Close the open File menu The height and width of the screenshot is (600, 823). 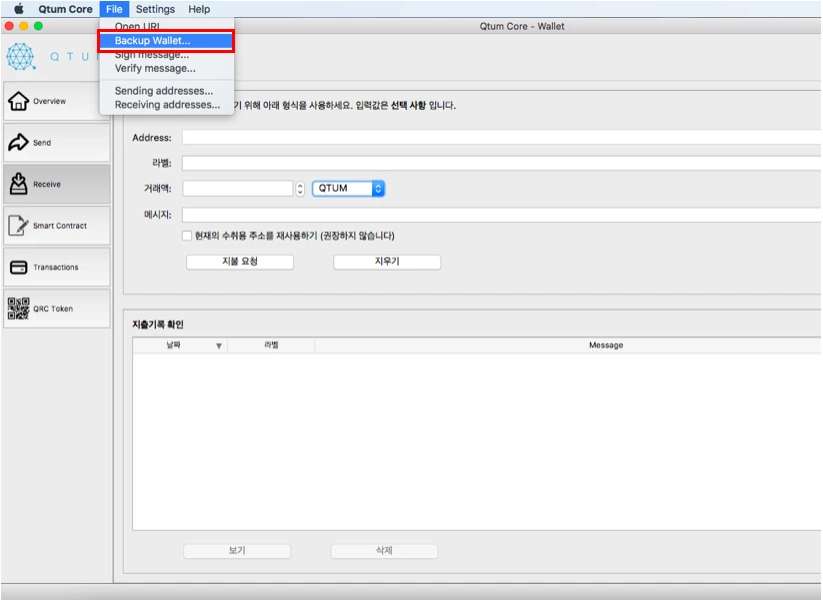click(114, 9)
